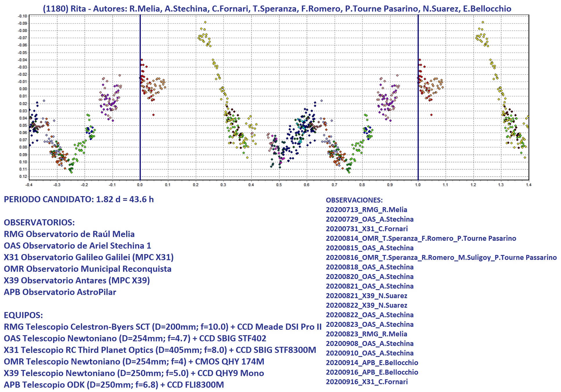Click the vertical blue line at phase 0.0
This screenshot has width=561, height=392.
pyautogui.click(x=140, y=43)
